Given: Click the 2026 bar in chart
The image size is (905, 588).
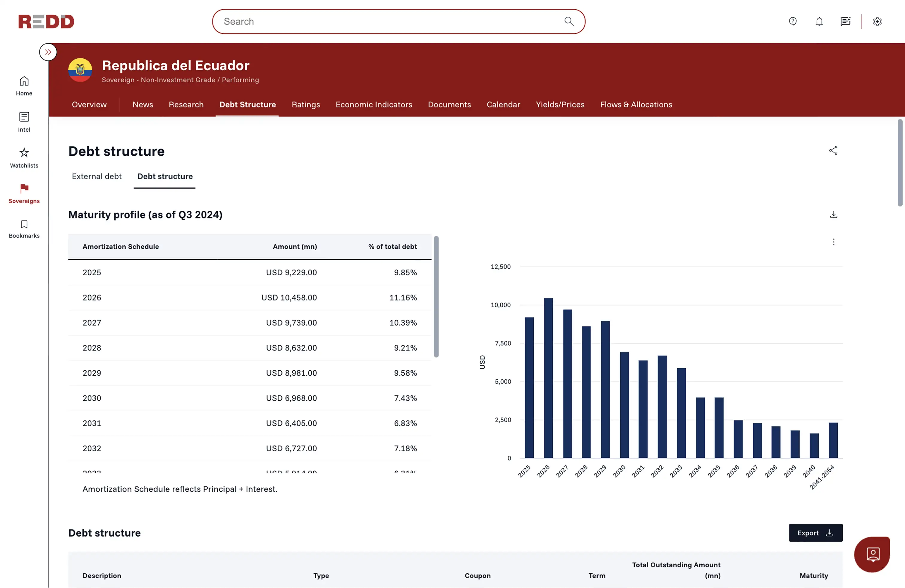Looking at the screenshot, I should coord(548,378).
